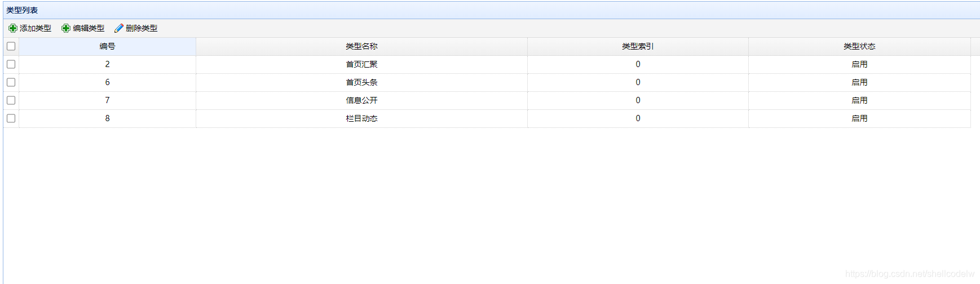Click the index 0 in 首页汇聚 row

638,64
